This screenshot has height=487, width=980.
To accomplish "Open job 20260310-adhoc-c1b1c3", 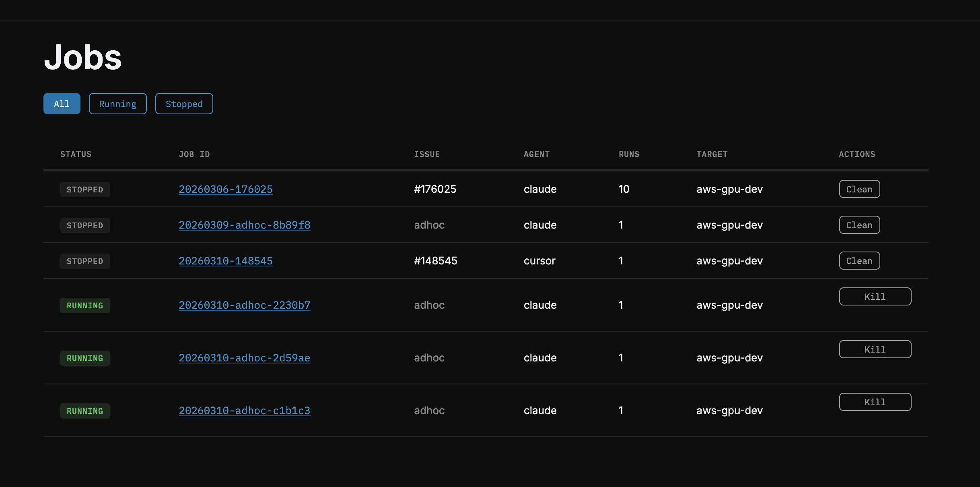I will (x=244, y=411).
